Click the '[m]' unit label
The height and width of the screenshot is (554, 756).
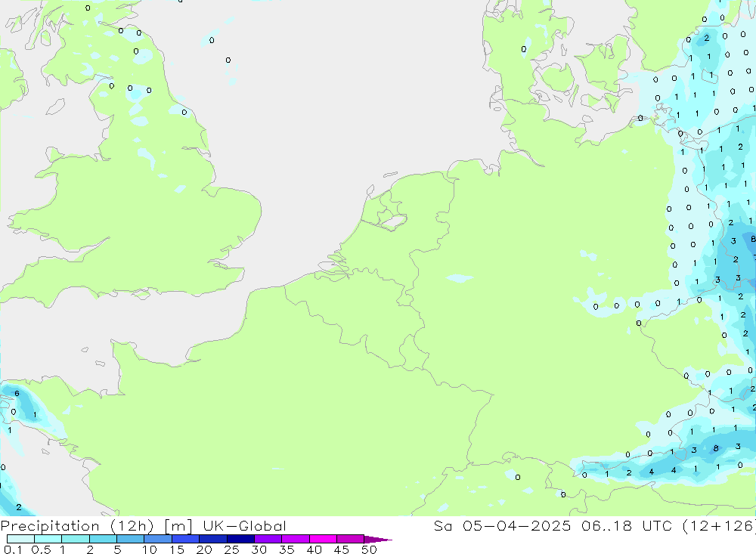(x=178, y=526)
